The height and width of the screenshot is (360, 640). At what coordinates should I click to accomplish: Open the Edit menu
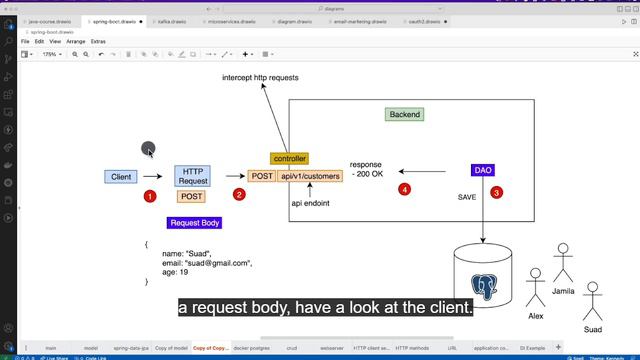point(39,42)
